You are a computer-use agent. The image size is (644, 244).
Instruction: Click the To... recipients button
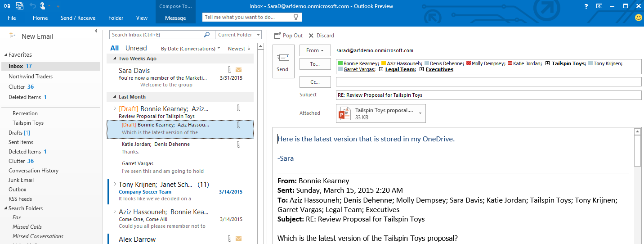click(315, 64)
